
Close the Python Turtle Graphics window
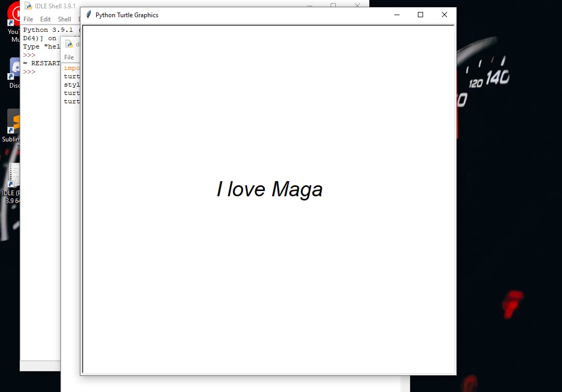point(444,15)
